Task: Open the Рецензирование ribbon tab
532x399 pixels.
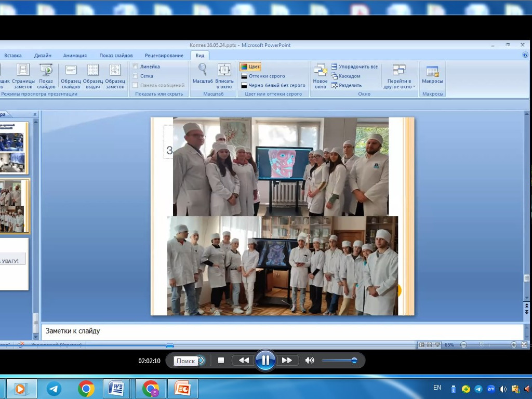Action: point(164,55)
